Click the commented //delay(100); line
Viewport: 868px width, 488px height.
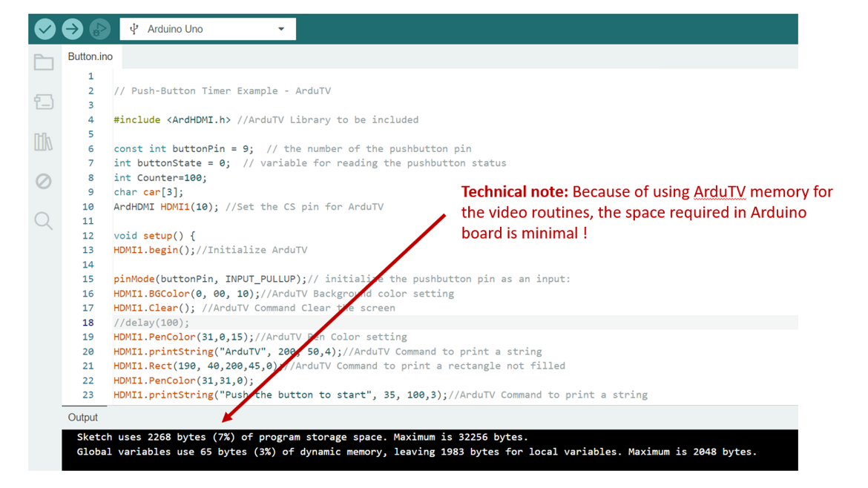coord(151,323)
